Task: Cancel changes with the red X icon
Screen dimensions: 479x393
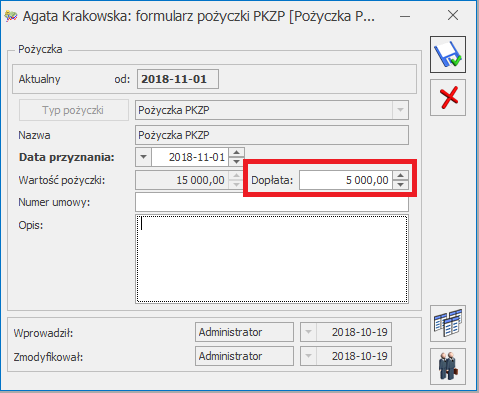Action: (448, 98)
